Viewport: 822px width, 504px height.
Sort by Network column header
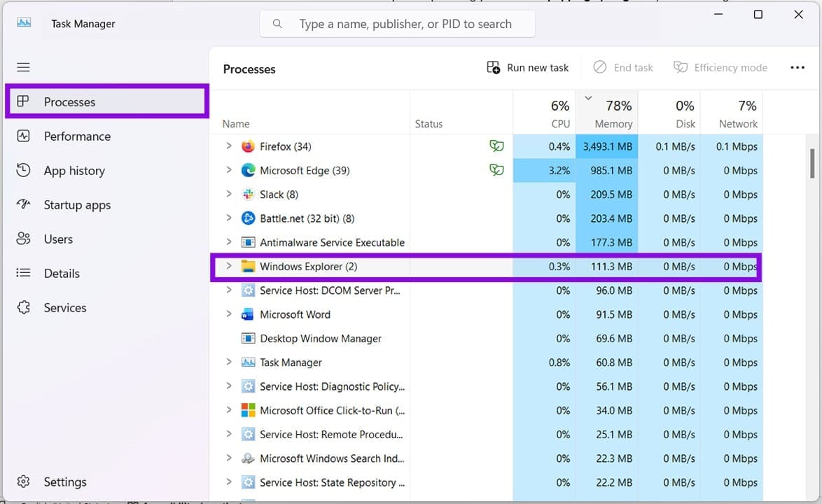pyautogui.click(x=731, y=112)
